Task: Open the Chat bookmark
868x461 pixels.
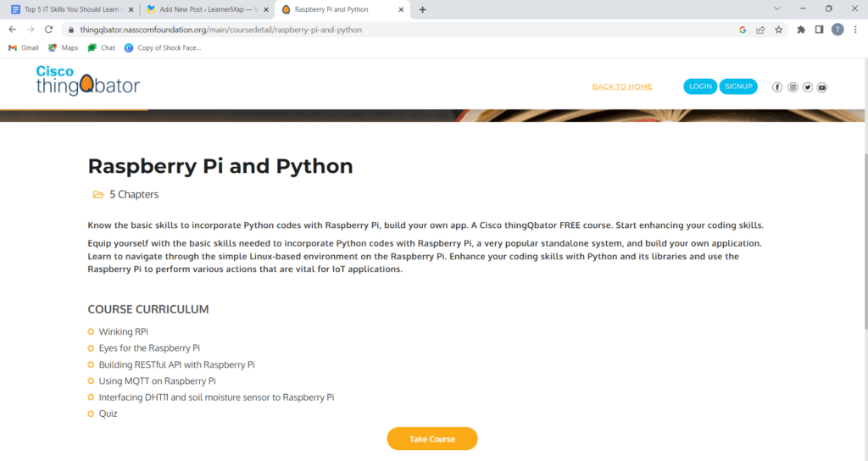Action: tap(102, 47)
